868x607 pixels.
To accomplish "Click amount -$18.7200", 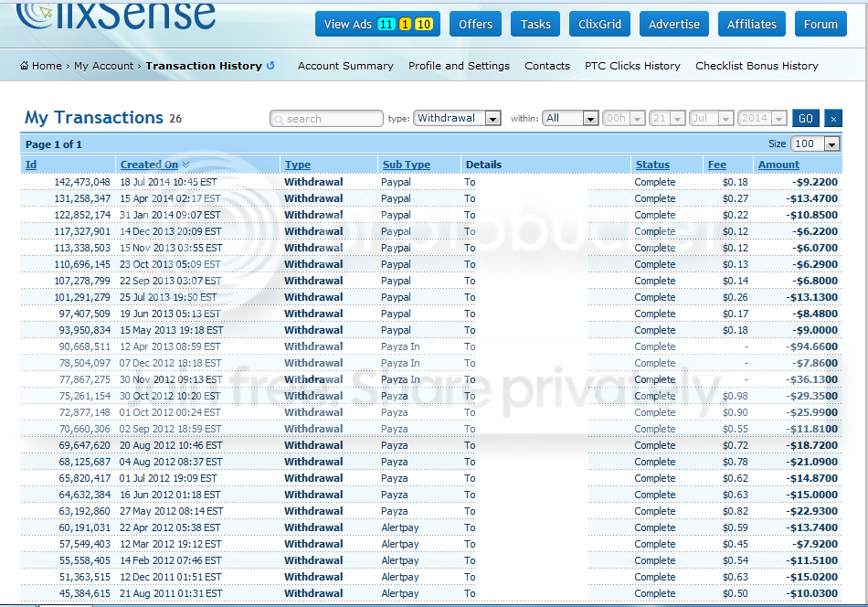I will [x=811, y=445].
